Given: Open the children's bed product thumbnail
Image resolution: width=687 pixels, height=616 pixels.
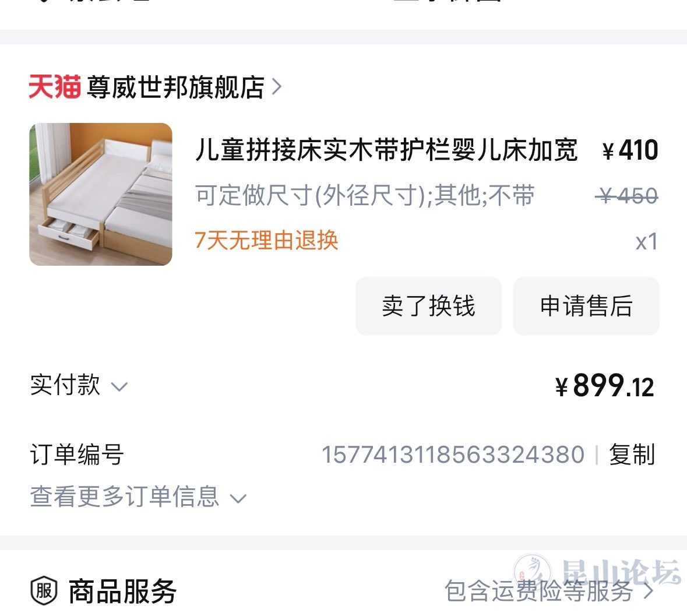Looking at the screenshot, I should (x=101, y=194).
